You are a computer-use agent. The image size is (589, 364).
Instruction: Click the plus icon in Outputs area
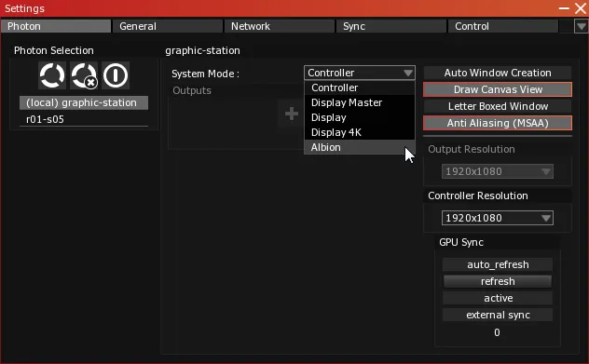pos(292,114)
